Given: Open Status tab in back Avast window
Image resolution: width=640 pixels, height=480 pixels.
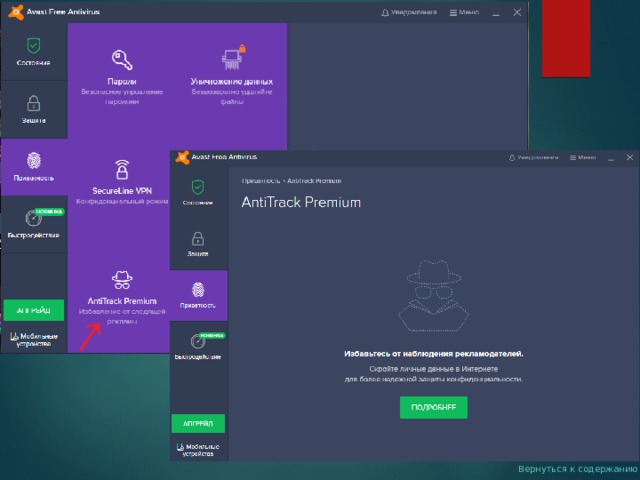Looking at the screenshot, I should 33,52.
